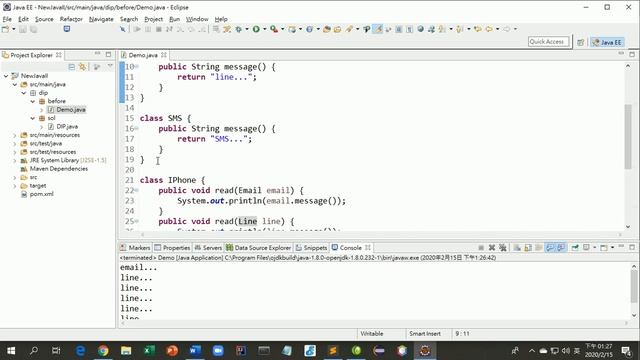
Task: Open the Open Console dropdown arrow
Action: [x=612, y=248]
